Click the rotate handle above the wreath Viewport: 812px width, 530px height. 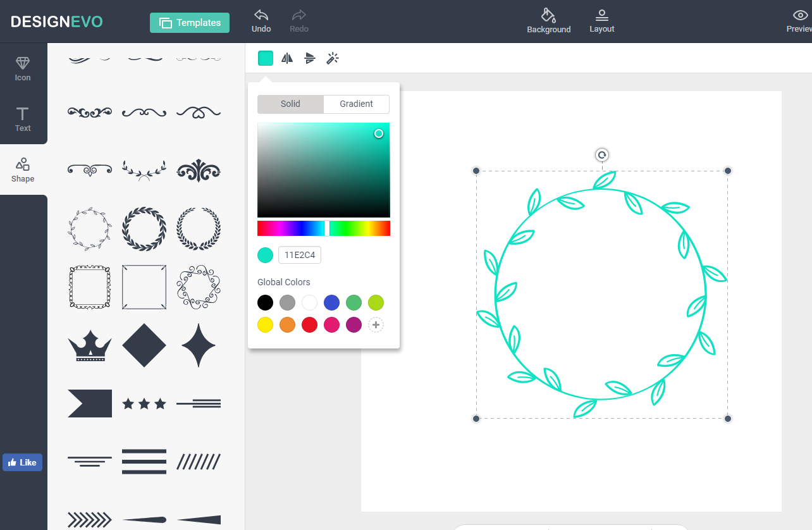pyautogui.click(x=602, y=155)
